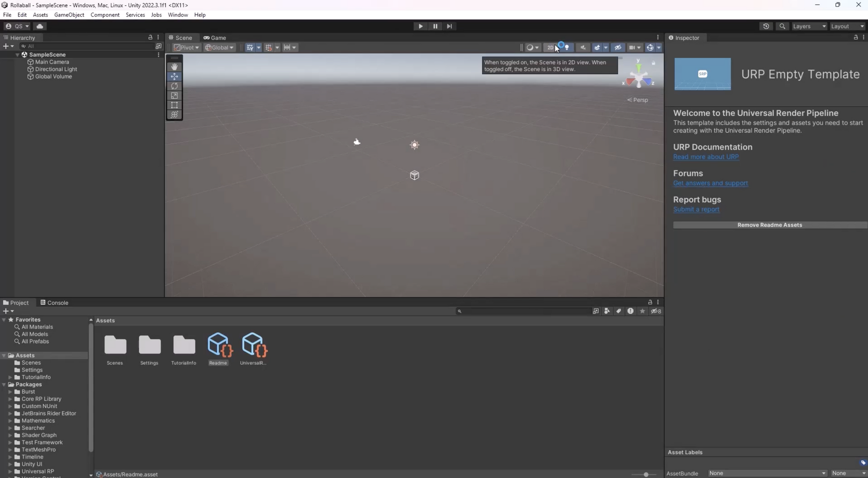The image size is (868, 478).
Task: Toggle 2D scene view mode
Action: click(x=550, y=48)
